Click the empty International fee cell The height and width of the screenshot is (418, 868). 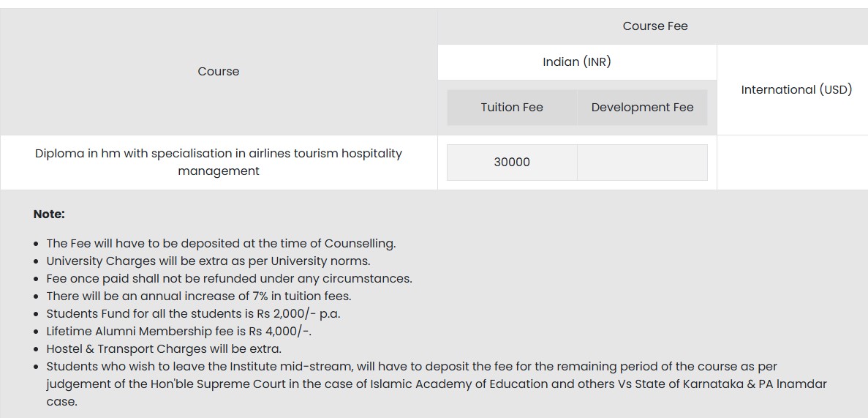coord(792,163)
